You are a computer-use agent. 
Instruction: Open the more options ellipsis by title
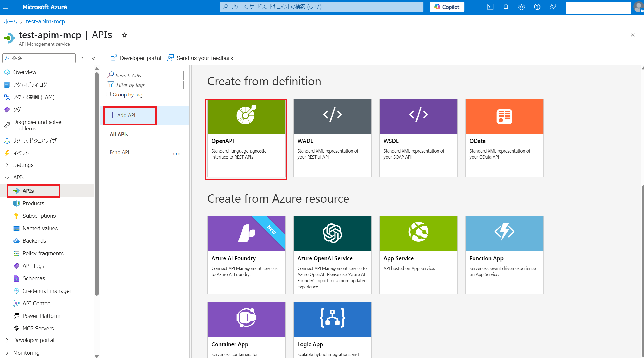point(137,35)
